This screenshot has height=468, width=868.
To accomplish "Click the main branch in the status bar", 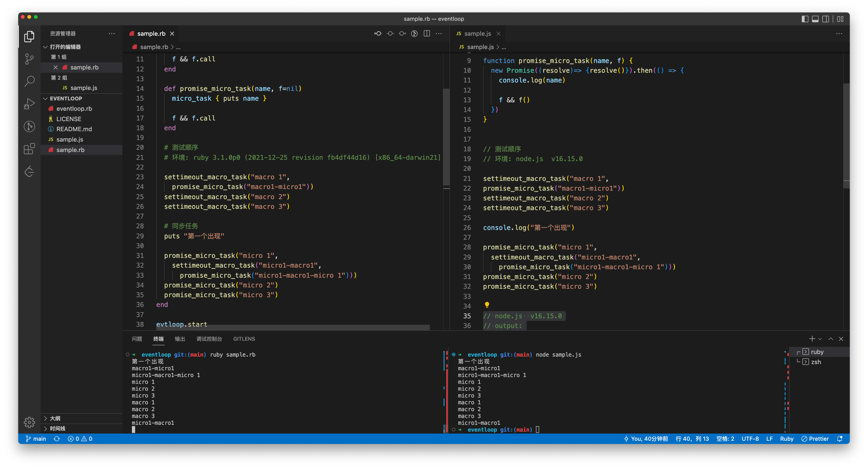I will coord(36,438).
